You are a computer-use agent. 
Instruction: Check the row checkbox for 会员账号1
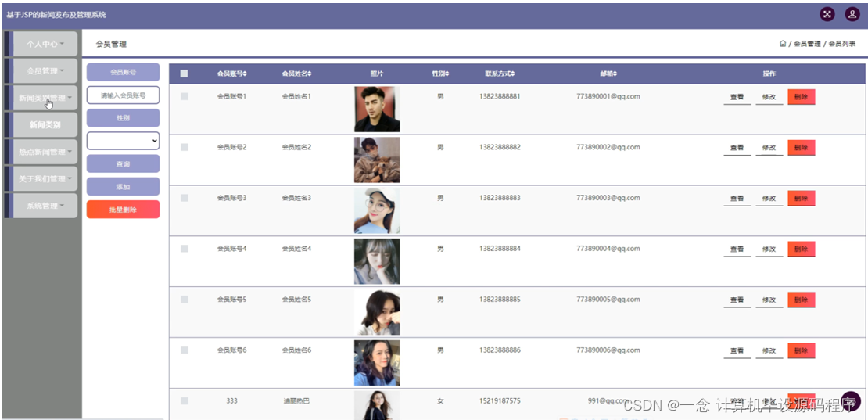tap(185, 96)
